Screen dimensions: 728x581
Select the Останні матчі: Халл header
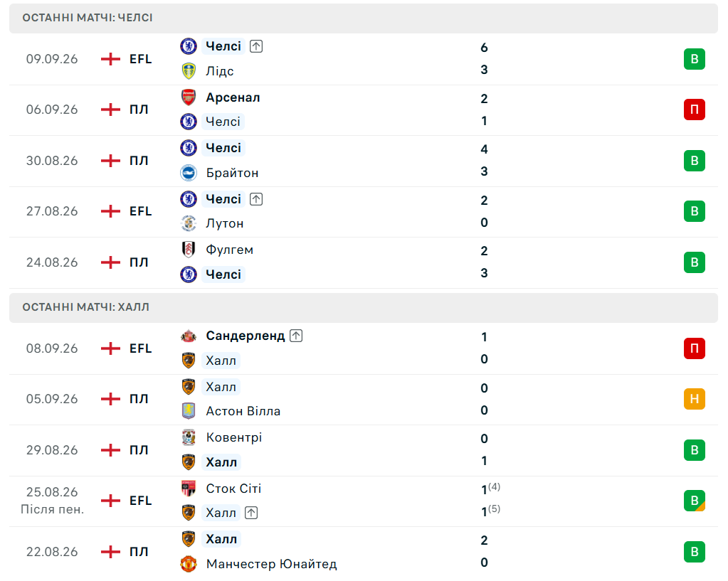tap(364, 307)
